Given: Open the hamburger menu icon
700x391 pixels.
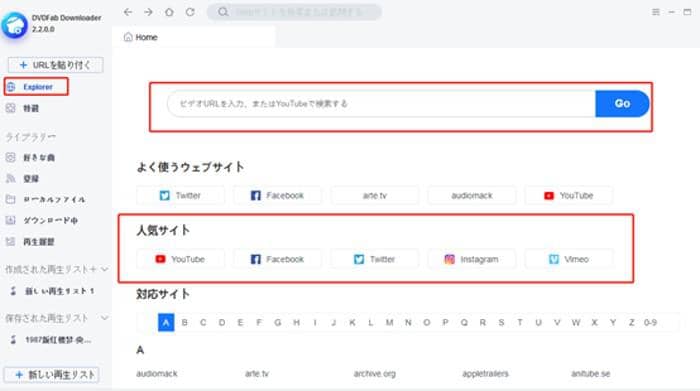Looking at the screenshot, I should click(655, 12).
